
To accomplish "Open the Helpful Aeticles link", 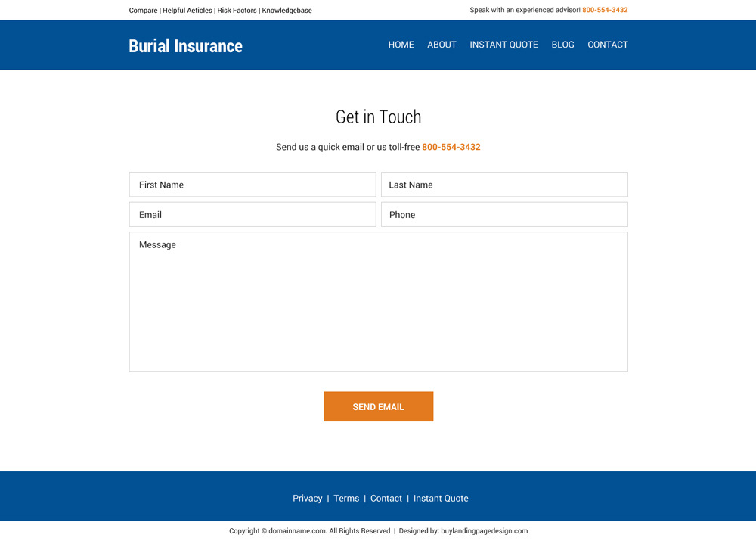I will click(187, 11).
